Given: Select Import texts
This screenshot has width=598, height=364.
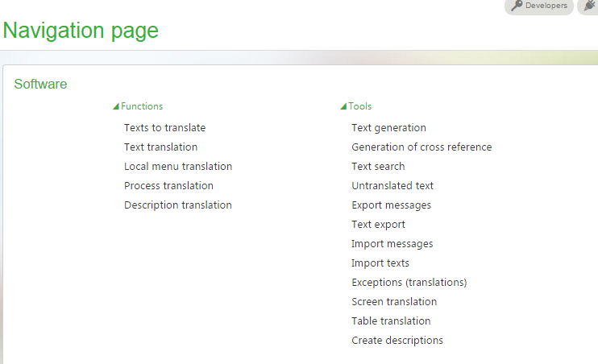Looking at the screenshot, I should [380, 263].
